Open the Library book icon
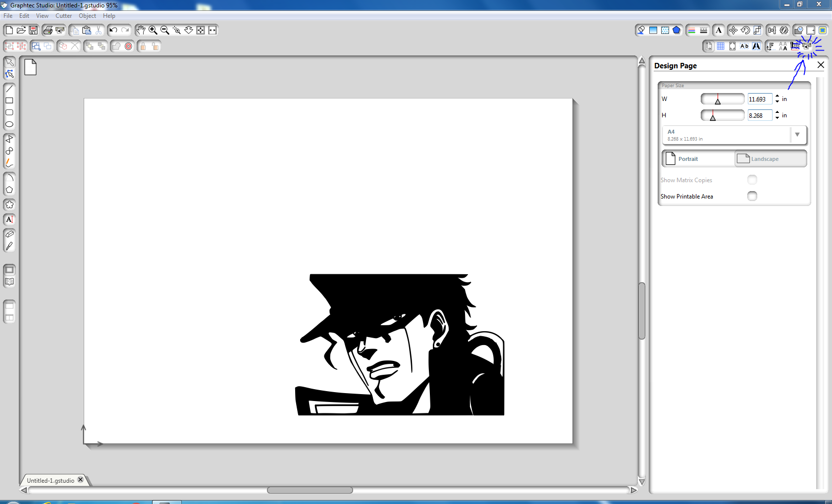 (9, 282)
